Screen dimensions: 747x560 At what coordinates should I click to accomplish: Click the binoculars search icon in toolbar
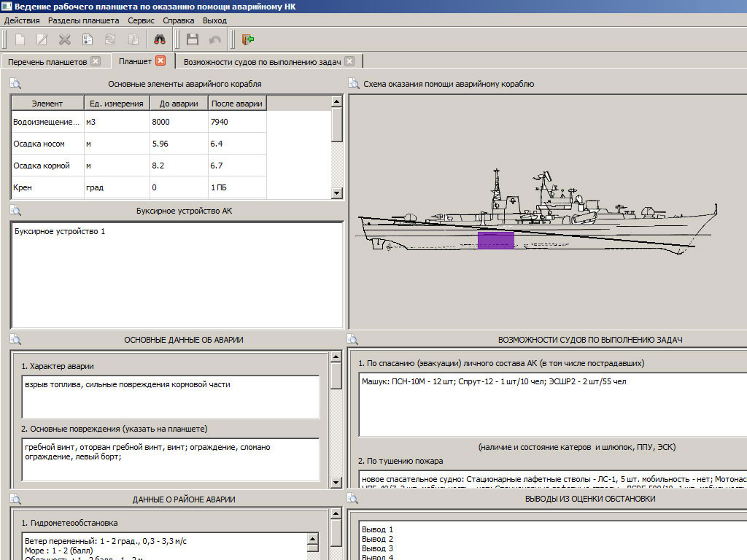click(160, 39)
